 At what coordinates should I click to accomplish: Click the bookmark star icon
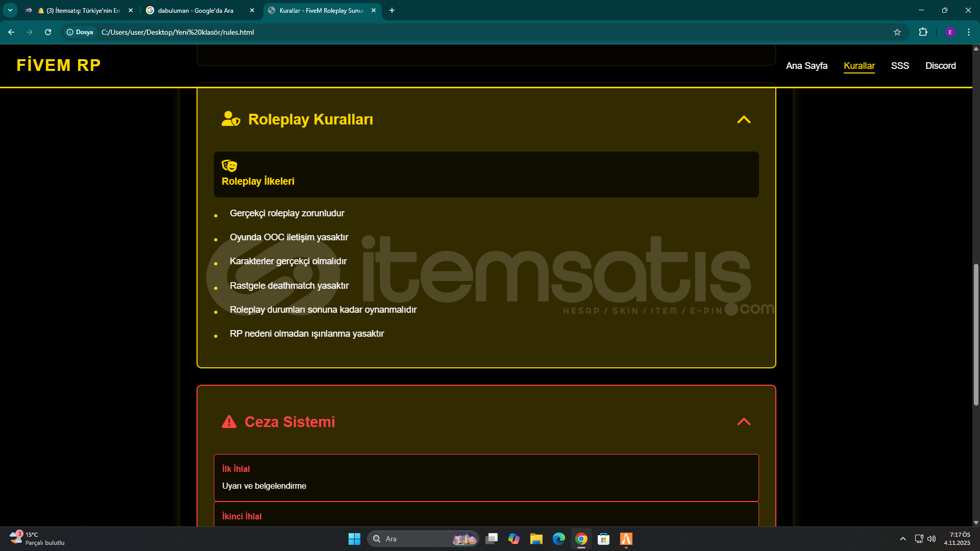pyautogui.click(x=897, y=32)
